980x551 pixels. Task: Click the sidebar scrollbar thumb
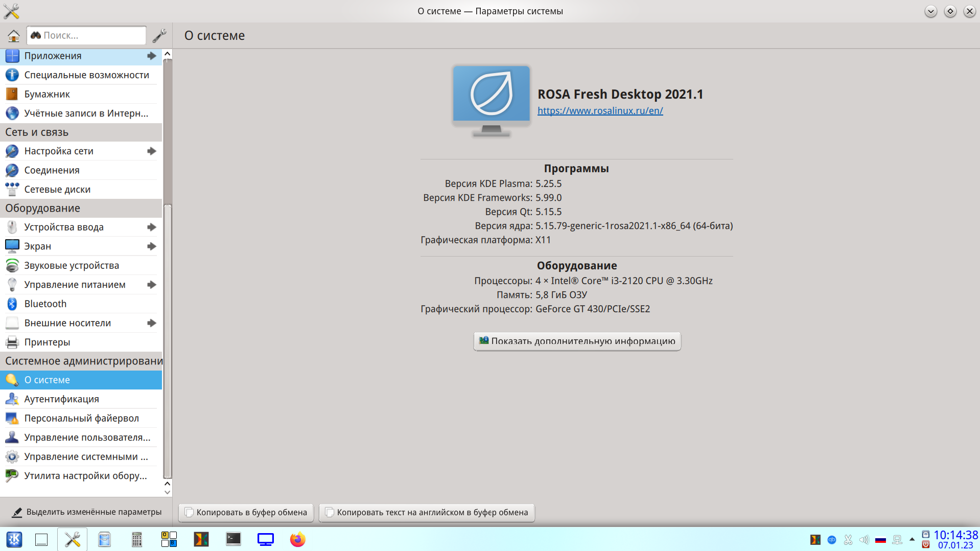[167, 341]
